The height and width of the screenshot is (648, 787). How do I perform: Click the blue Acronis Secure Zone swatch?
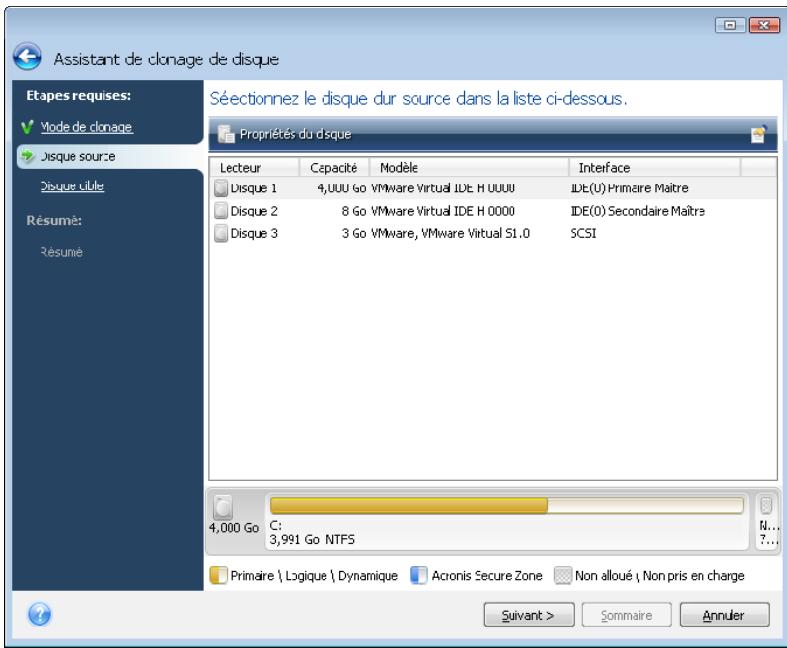(x=419, y=575)
